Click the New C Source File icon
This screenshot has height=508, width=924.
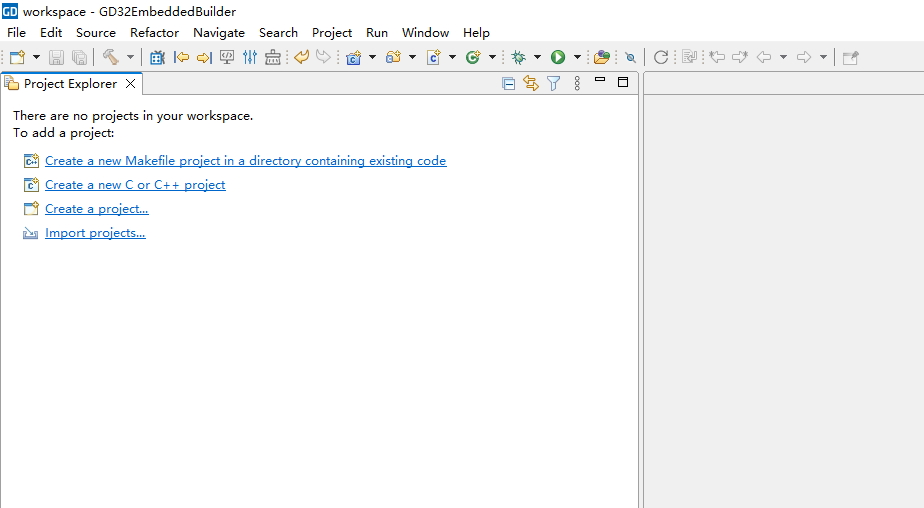coord(434,57)
